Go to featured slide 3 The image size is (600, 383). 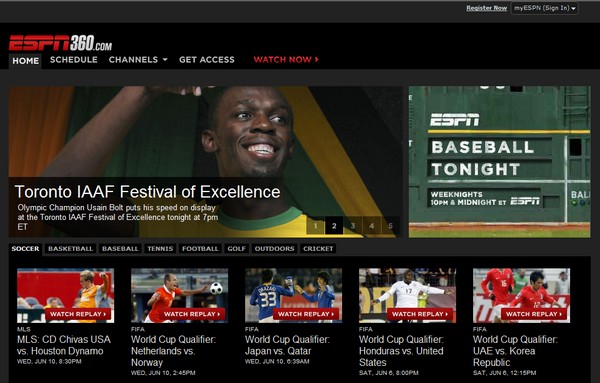coord(353,226)
